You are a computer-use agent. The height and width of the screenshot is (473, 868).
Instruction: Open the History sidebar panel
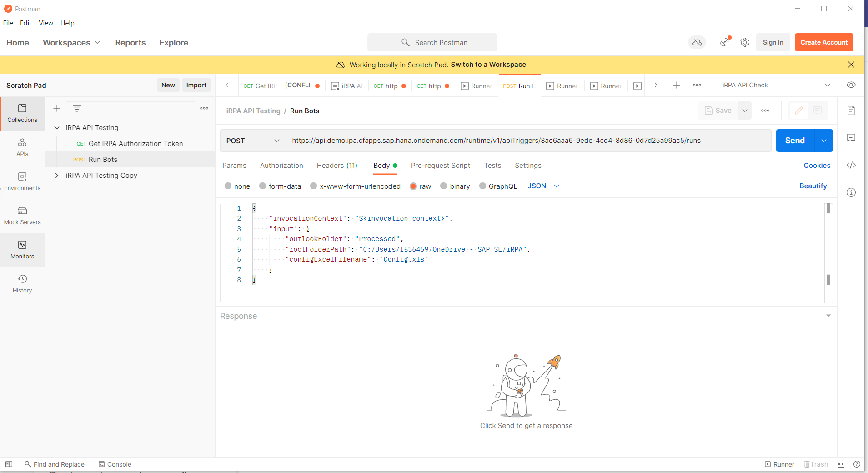(x=22, y=284)
